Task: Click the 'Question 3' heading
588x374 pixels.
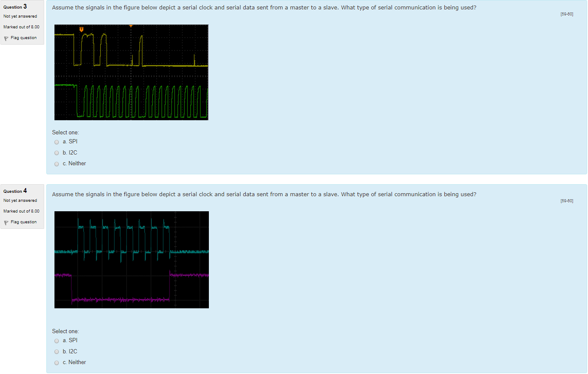Action: tap(15, 6)
